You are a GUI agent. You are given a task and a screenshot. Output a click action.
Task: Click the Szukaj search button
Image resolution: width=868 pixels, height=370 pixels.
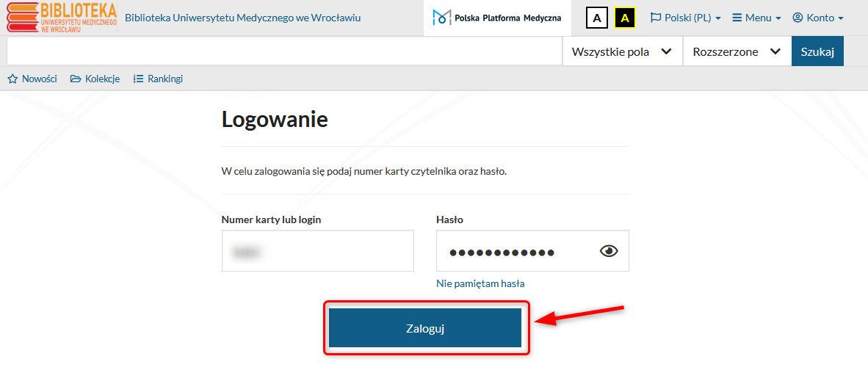[817, 51]
